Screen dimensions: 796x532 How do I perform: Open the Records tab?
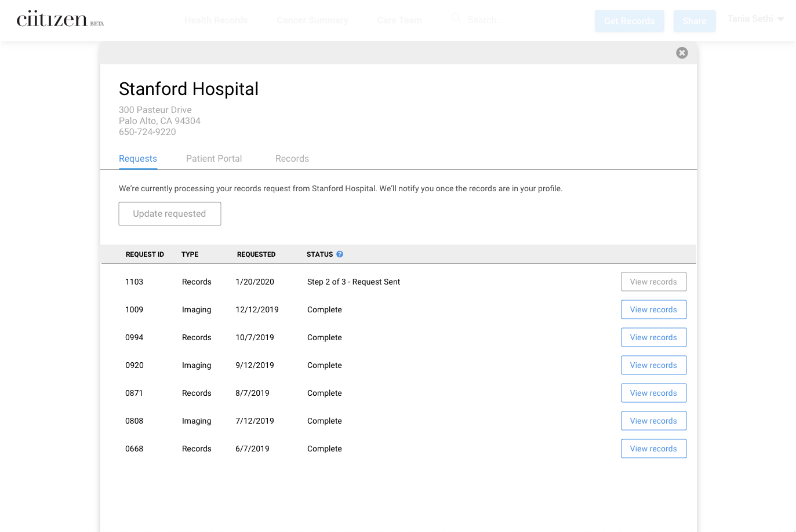point(292,159)
